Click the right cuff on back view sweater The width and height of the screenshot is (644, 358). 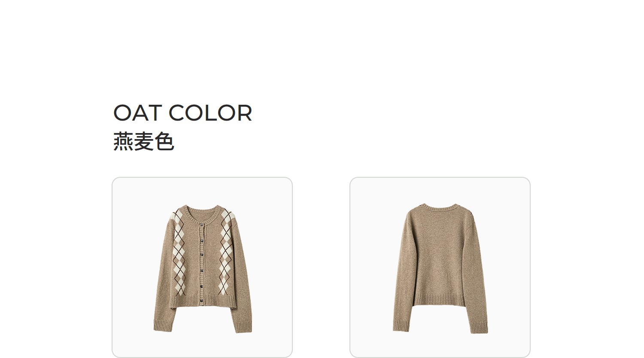tap(479, 327)
